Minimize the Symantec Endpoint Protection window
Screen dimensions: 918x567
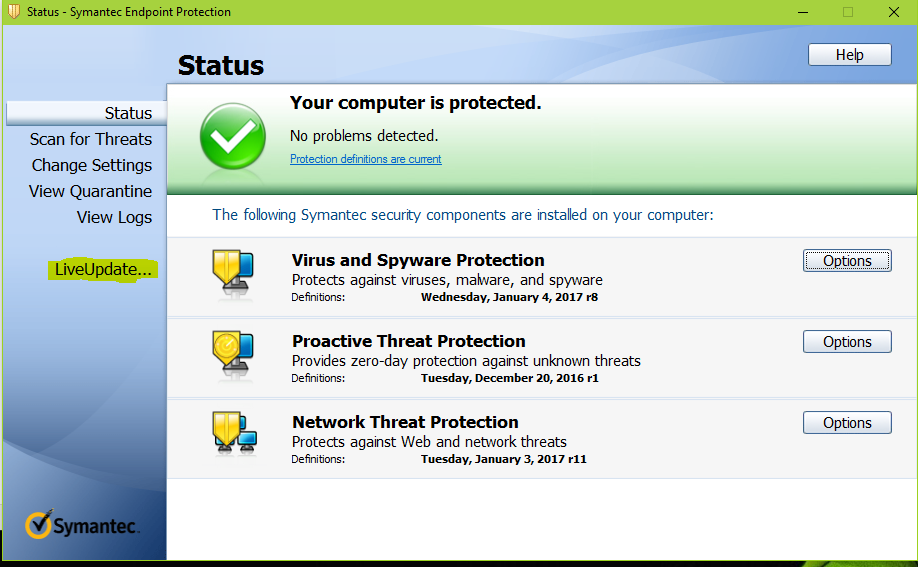[803, 12]
